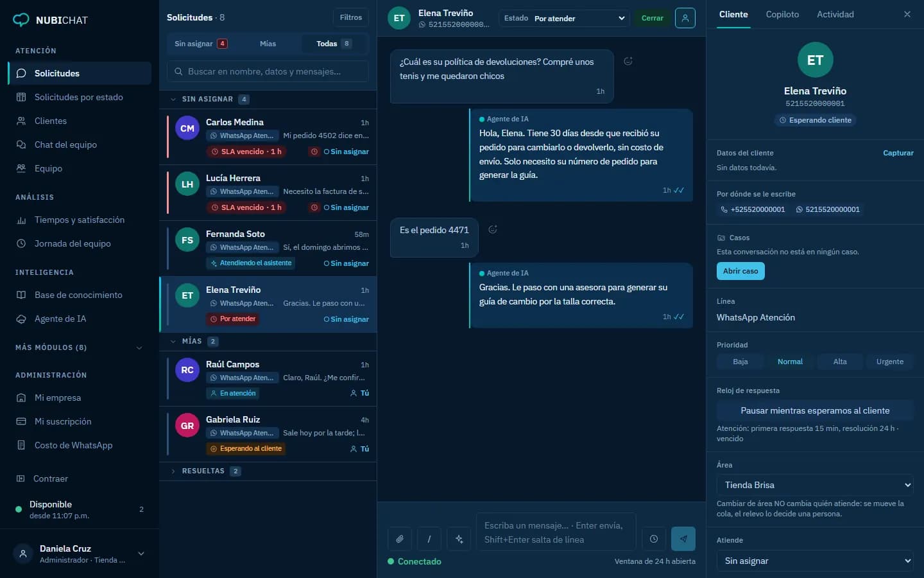Show the 'Sin asignar' filter tab
This screenshot has width=924, height=578.
tap(201, 44)
